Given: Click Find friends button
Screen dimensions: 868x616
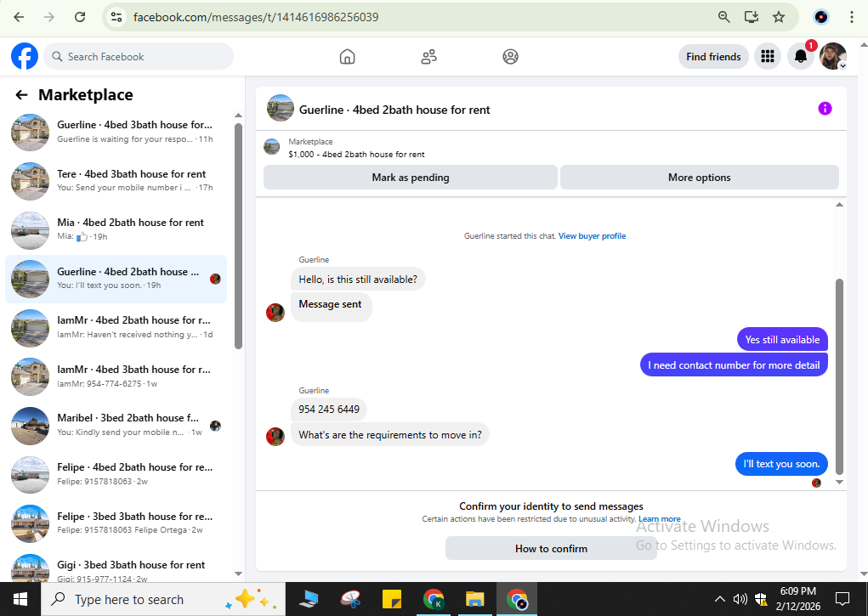Looking at the screenshot, I should [713, 56].
